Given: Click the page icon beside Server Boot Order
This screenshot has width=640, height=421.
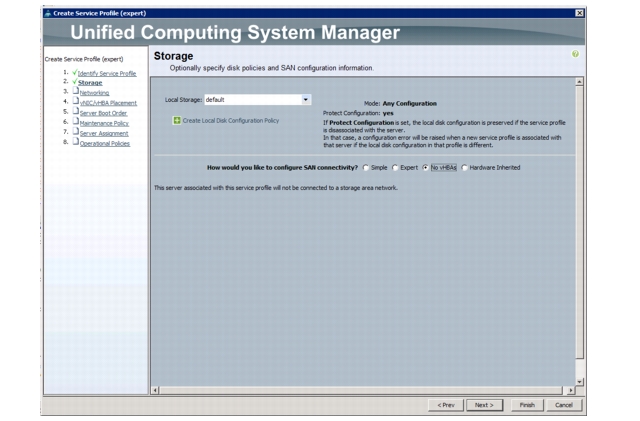Looking at the screenshot, I should (76, 111).
